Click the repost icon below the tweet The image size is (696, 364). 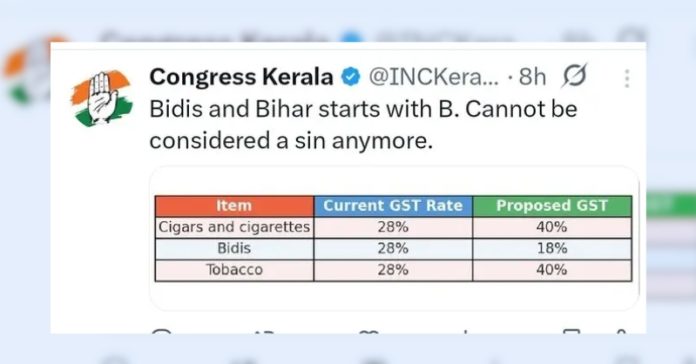tap(265, 331)
